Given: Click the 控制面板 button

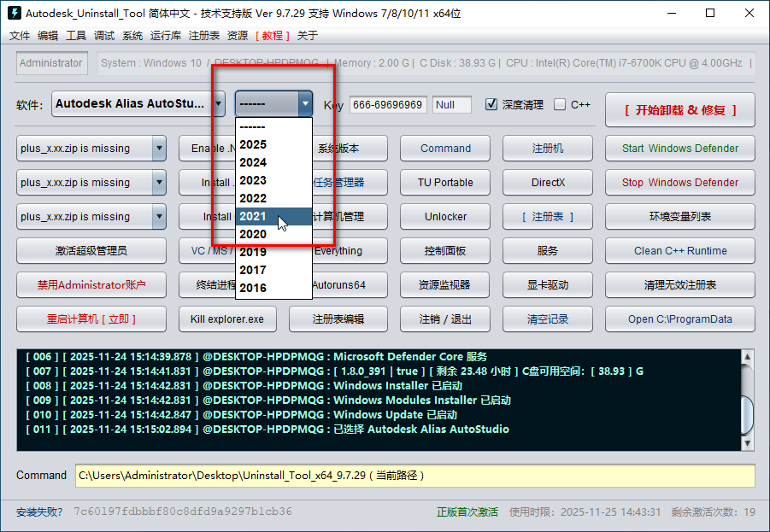Looking at the screenshot, I should coord(445,251).
